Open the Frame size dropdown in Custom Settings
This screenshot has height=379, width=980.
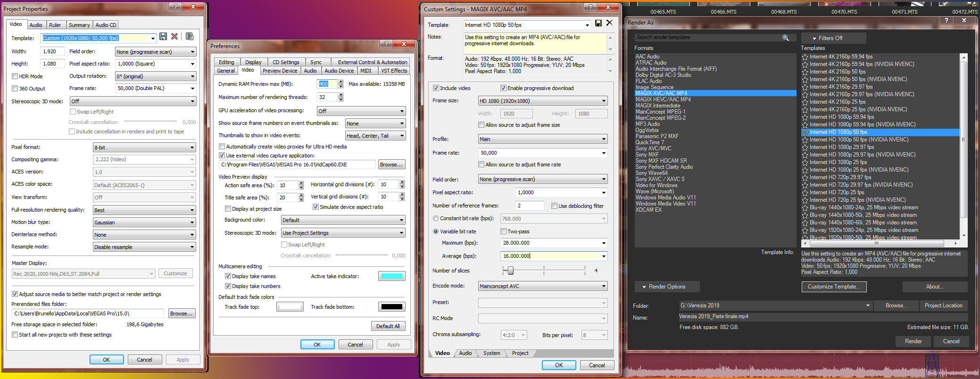point(543,101)
